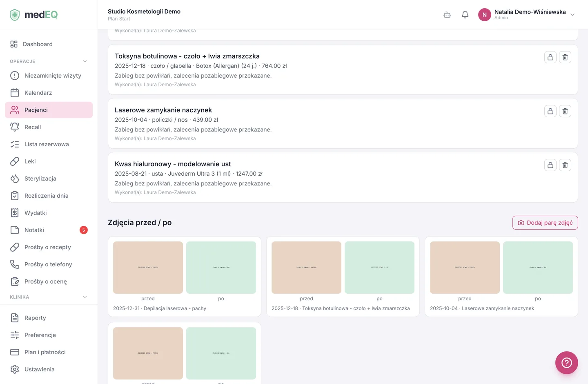Click the 'Zdjęcia przed / po' section heading

pos(140,223)
